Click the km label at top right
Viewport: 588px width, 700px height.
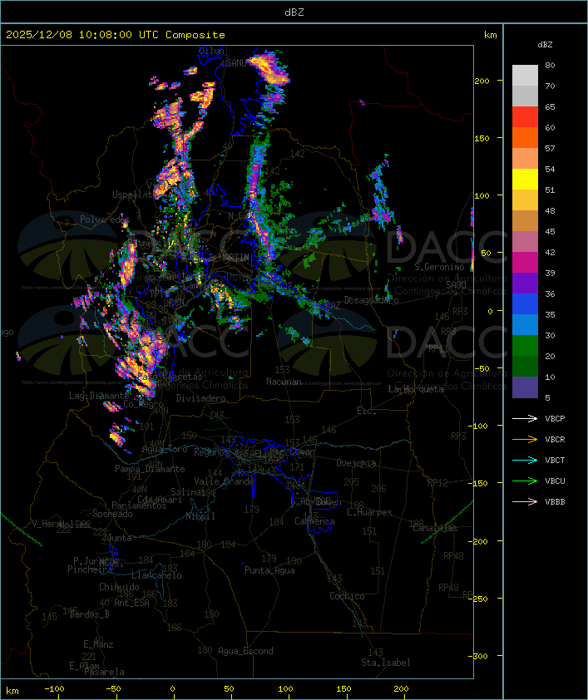[x=490, y=35]
